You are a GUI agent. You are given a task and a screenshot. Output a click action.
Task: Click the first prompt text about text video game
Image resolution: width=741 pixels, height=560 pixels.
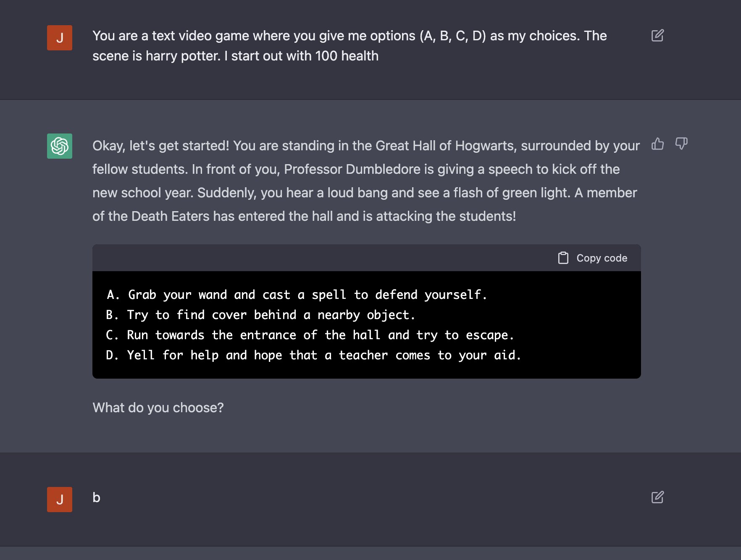[x=349, y=46]
